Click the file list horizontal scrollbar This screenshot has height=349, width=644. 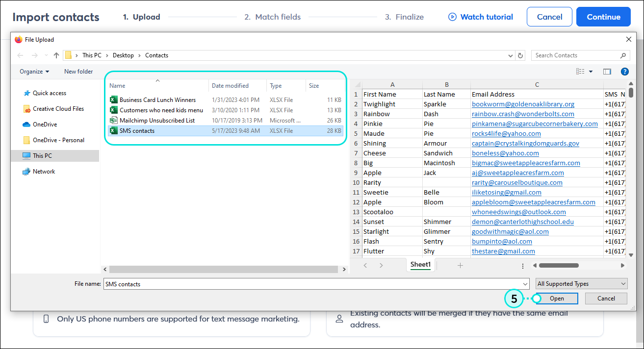click(224, 269)
